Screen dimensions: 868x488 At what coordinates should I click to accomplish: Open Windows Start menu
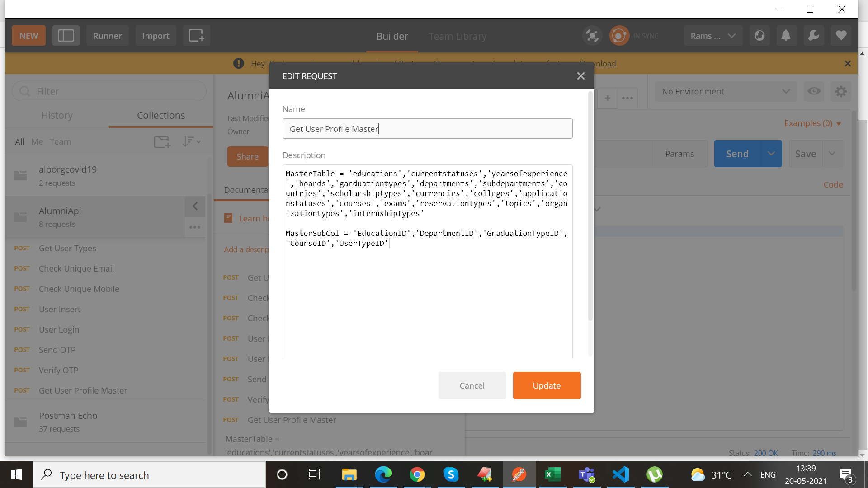click(16, 474)
